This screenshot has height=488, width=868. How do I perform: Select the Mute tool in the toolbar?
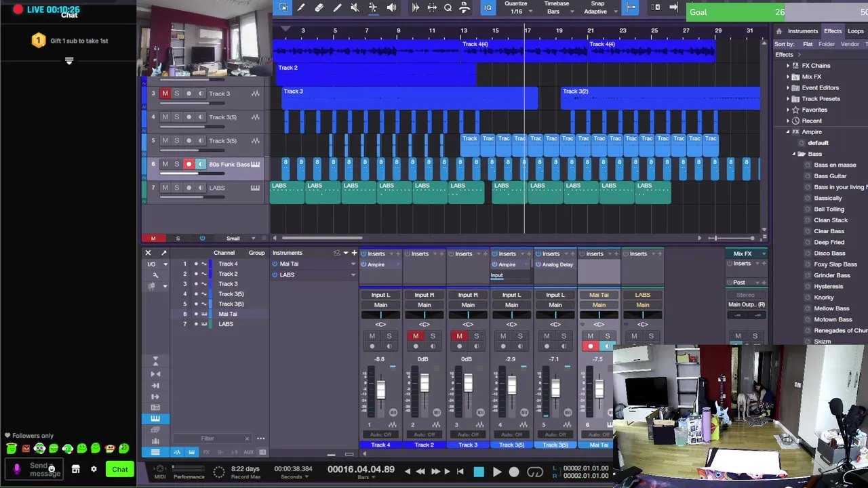point(355,7)
